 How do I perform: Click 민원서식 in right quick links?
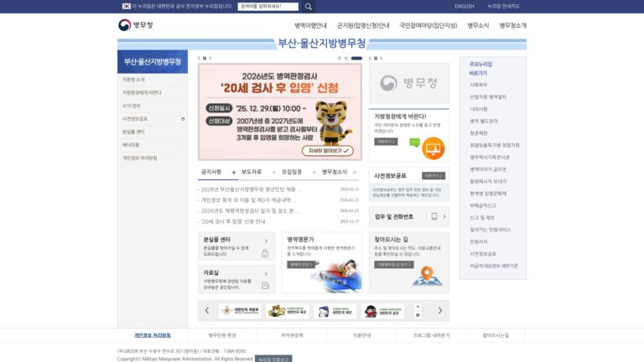point(479,241)
